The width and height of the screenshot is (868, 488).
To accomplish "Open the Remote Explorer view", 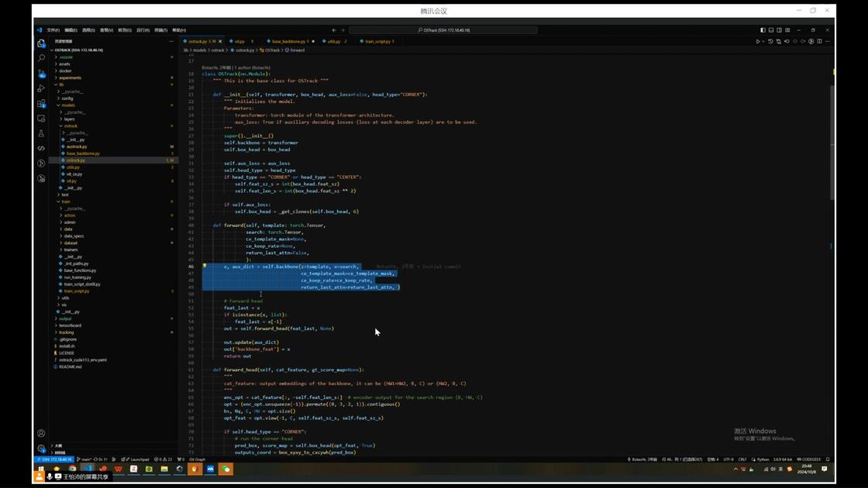I will click(x=41, y=119).
